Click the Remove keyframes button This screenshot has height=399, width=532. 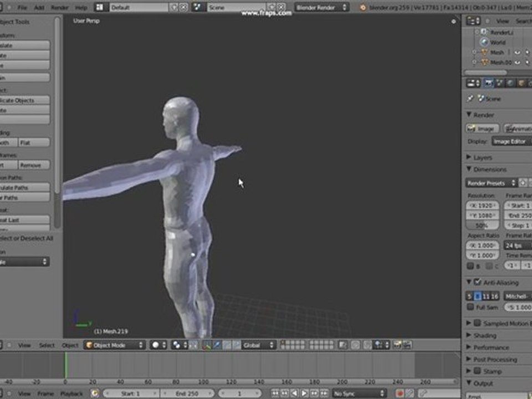tap(34, 165)
